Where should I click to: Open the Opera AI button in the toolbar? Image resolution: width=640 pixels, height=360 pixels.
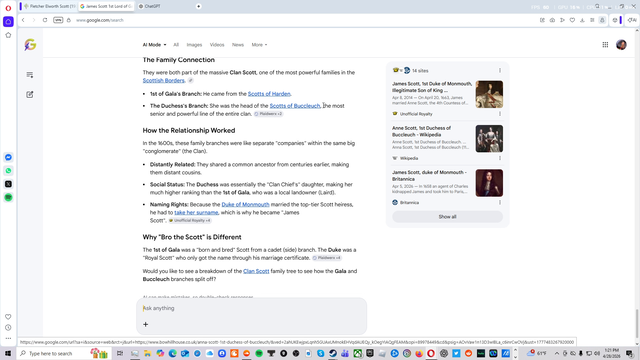click(632, 20)
